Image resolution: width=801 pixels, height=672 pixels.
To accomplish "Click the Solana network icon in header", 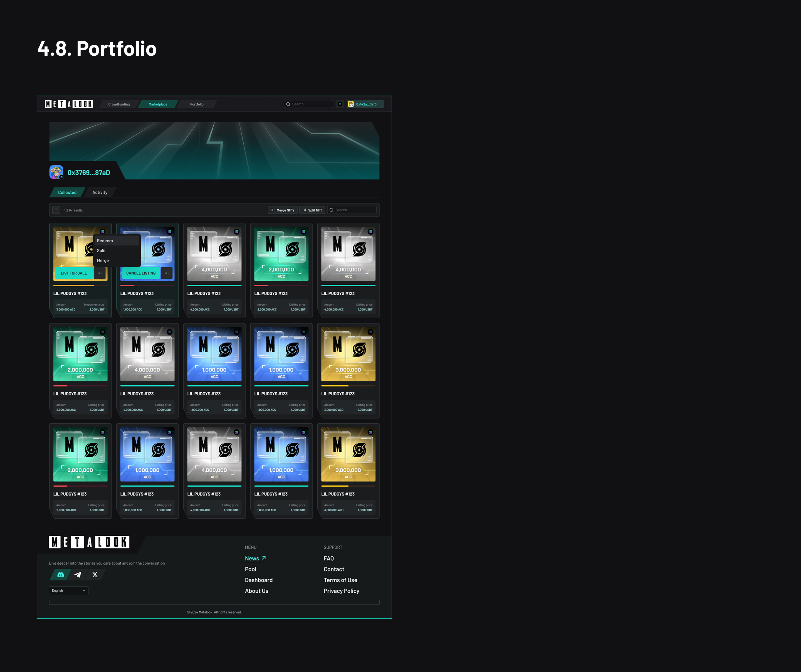I will [x=340, y=104].
